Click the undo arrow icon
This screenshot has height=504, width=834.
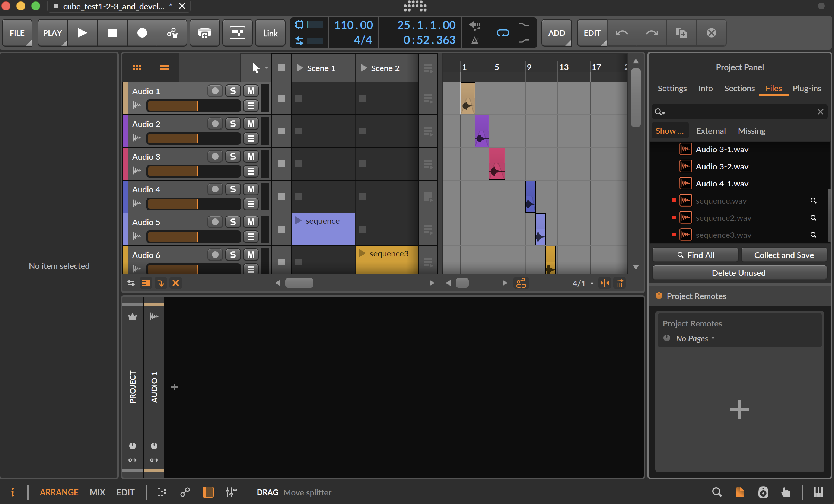point(622,33)
